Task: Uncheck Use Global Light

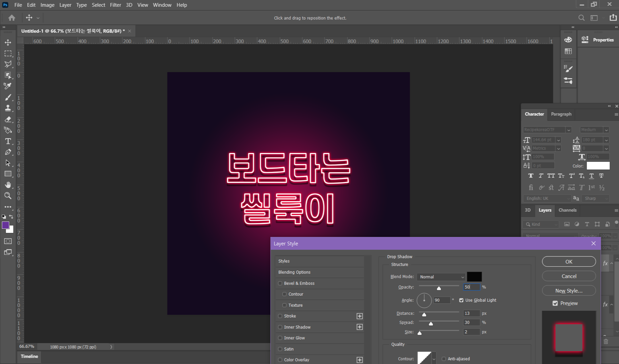Action: click(x=461, y=300)
